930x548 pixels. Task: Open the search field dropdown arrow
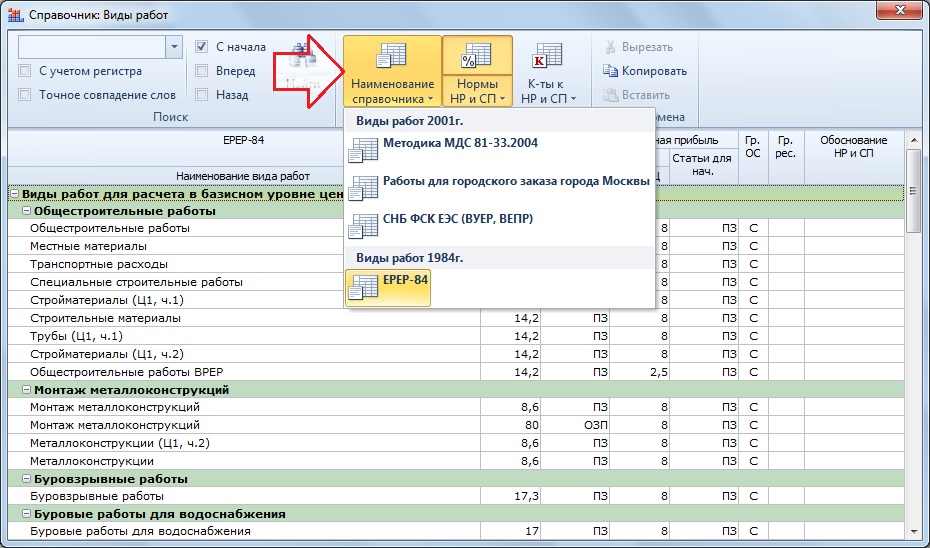(174, 47)
